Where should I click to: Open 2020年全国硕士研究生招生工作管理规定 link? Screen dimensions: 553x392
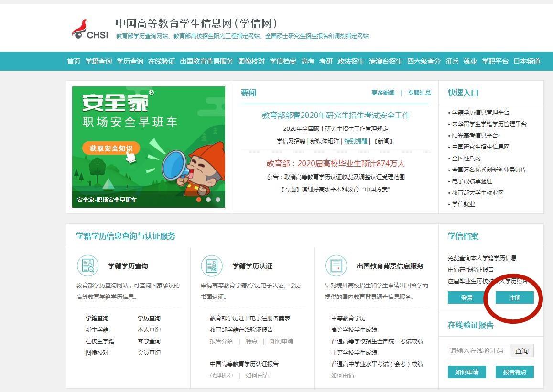point(336,129)
